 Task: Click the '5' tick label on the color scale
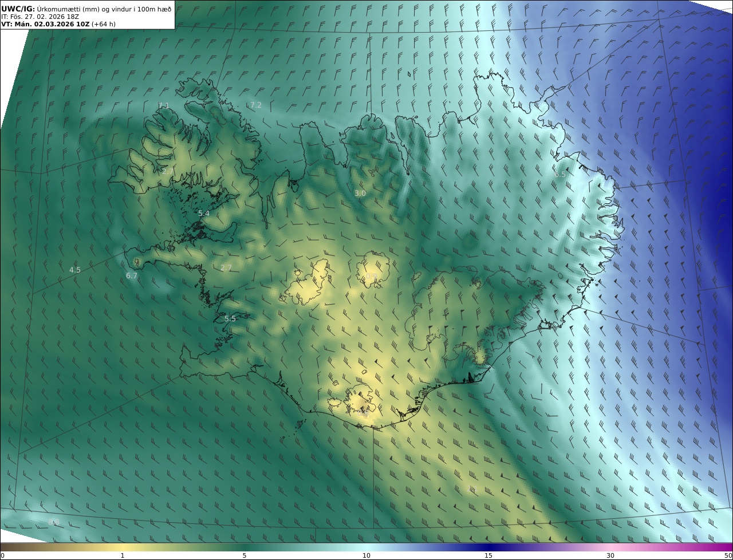tap(245, 555)
